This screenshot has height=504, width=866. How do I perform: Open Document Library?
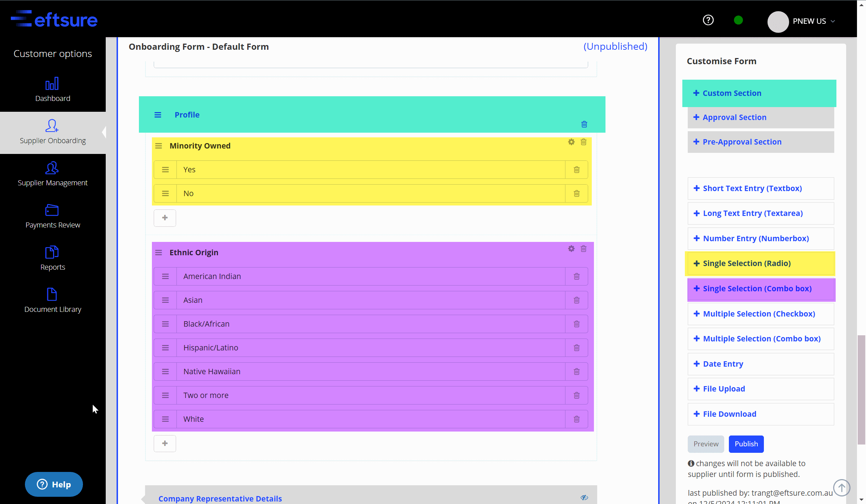point(53,301)
